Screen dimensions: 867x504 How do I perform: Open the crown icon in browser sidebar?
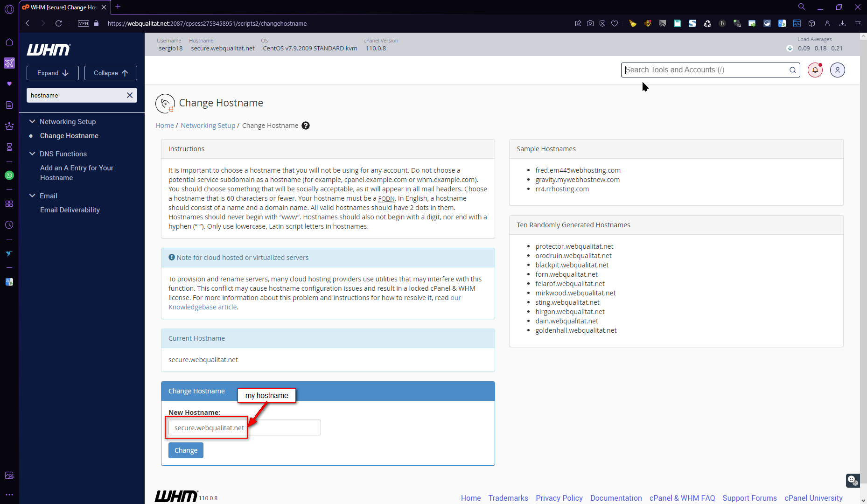point(9,126)
